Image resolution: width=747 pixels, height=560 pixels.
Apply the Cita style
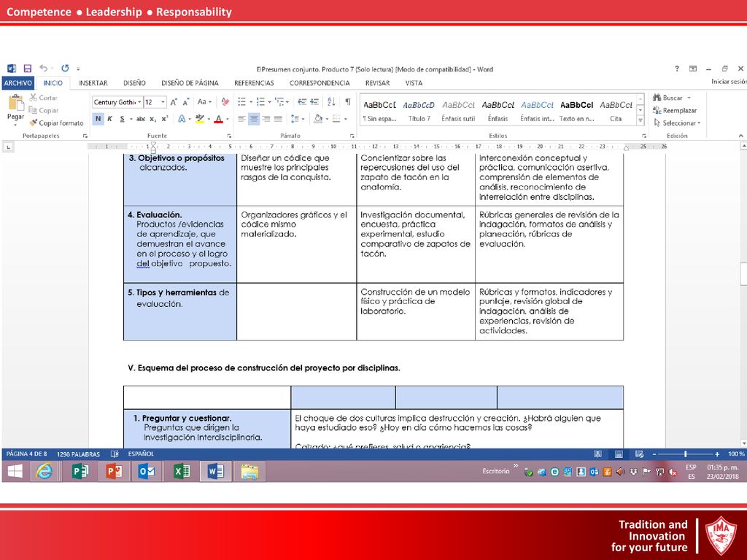616,111
